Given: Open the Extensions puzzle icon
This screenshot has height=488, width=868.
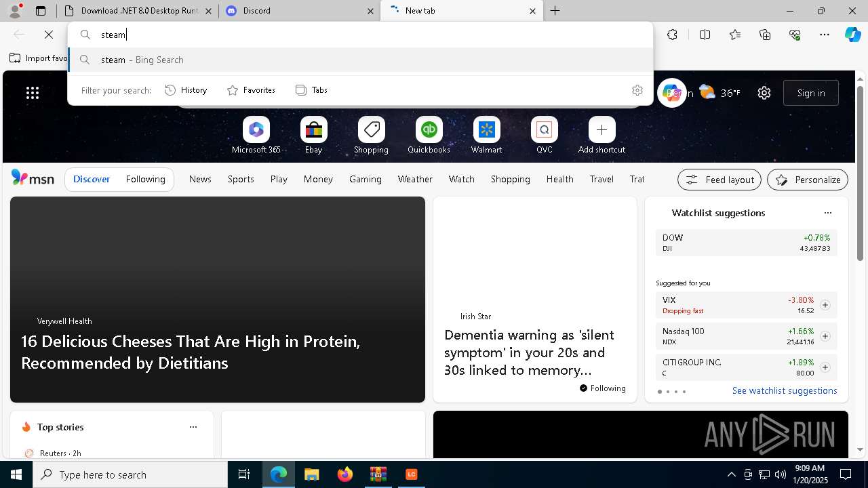Looking at the screenshot, I should coord(672,35).
